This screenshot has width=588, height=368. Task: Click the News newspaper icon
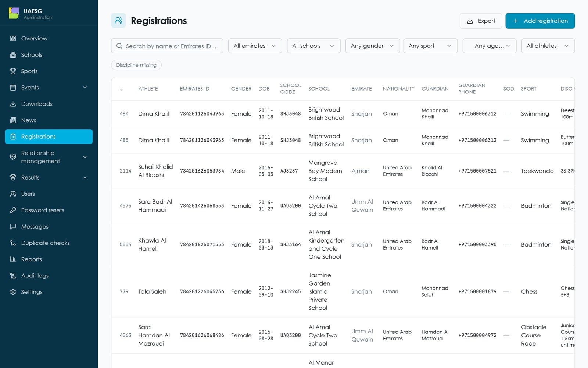(x=13, y=120)
